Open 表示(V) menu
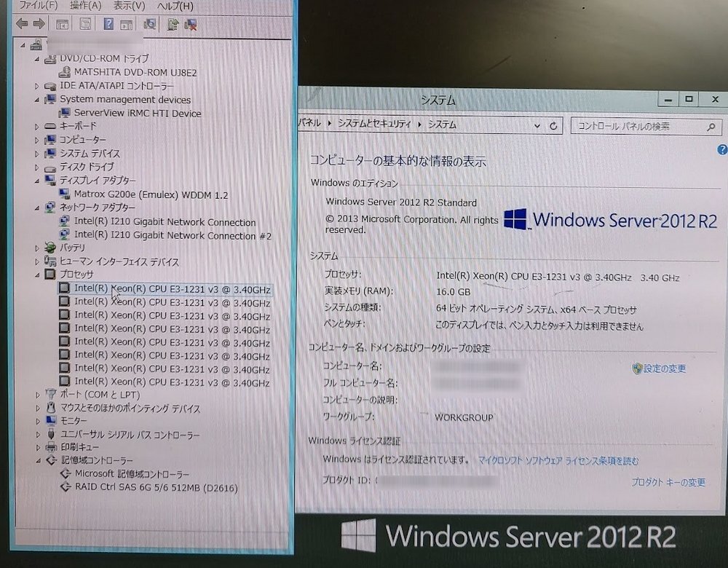Screen dimensions: 728x568 [x=130, y=6]
